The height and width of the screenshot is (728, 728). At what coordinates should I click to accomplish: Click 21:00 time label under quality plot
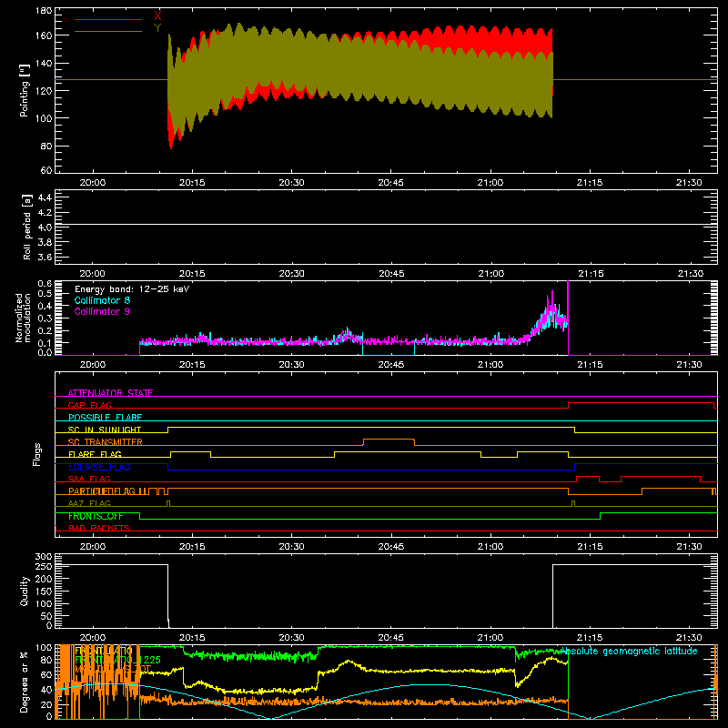(490, 638)
